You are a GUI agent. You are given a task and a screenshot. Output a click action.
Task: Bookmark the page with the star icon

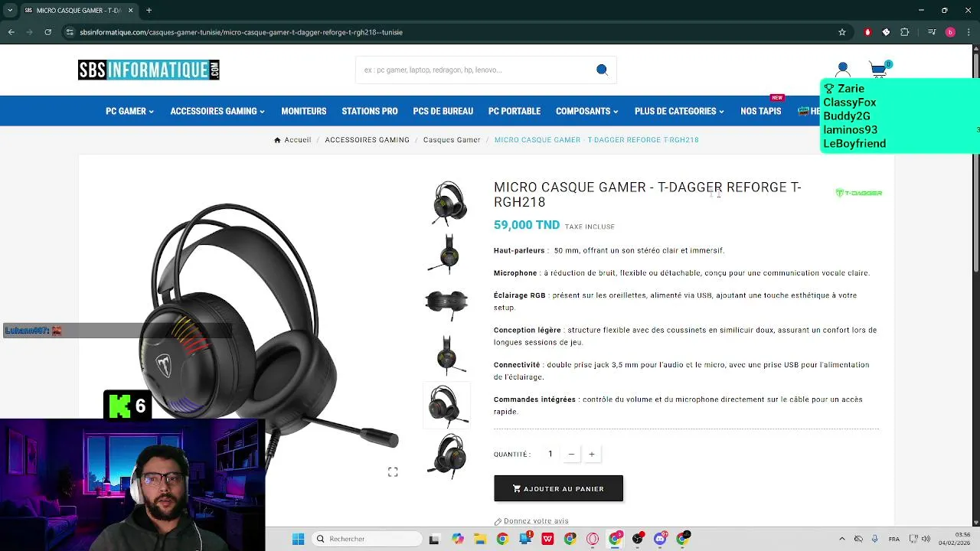(x=842, y=32)
